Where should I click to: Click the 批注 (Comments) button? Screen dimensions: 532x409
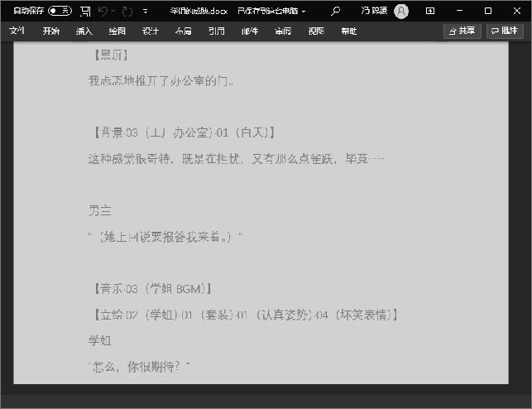[505, 31]
